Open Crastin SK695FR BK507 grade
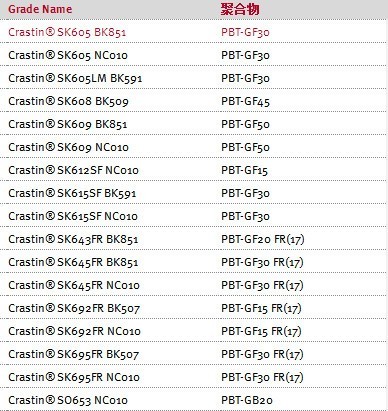388x411 pixels. [74, 354]
